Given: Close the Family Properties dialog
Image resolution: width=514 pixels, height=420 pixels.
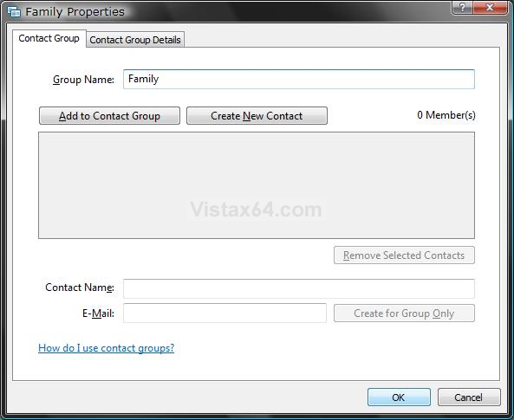Looking at the screenshot, I should pyautogui.click(x=490, y=7).
